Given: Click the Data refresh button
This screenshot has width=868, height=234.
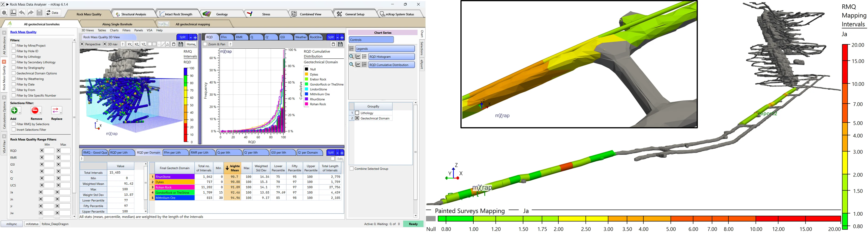Looking at the screenshot, I should pyautogui.click(x=53, y=13).
